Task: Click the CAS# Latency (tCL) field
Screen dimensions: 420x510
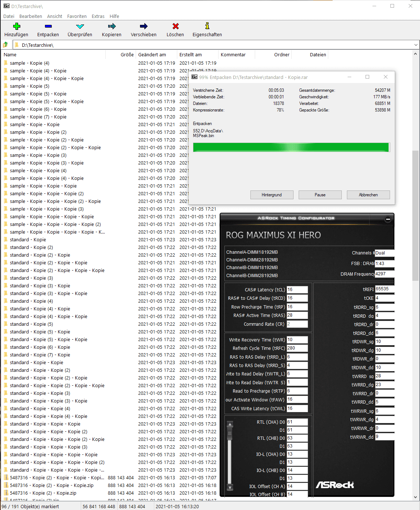Action: 297,290
